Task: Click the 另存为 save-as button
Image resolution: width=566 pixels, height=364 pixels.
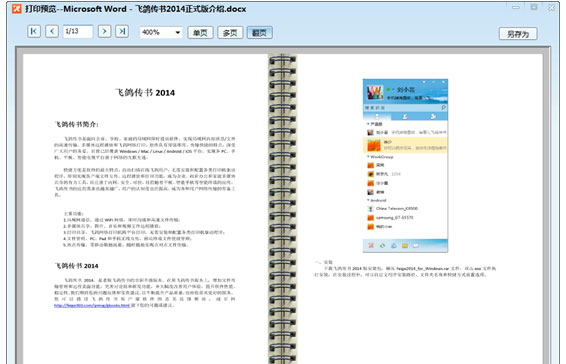Action: [x=518, y=34]
